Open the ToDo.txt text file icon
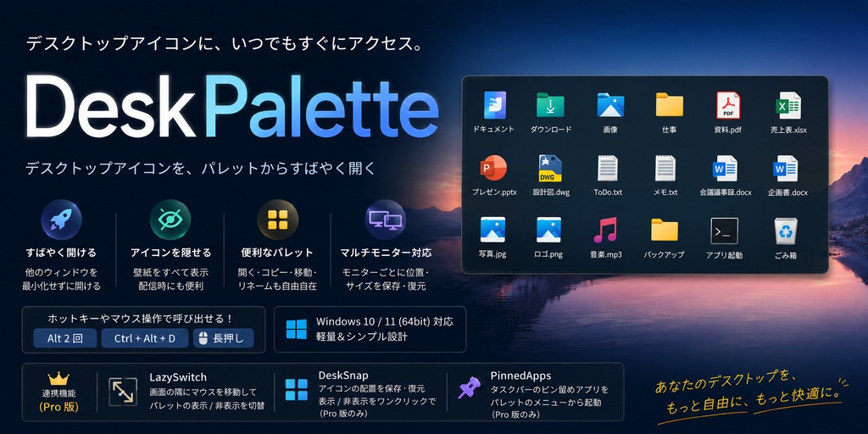868x434 pixels. pyautogui.click(x=608, y=169)
